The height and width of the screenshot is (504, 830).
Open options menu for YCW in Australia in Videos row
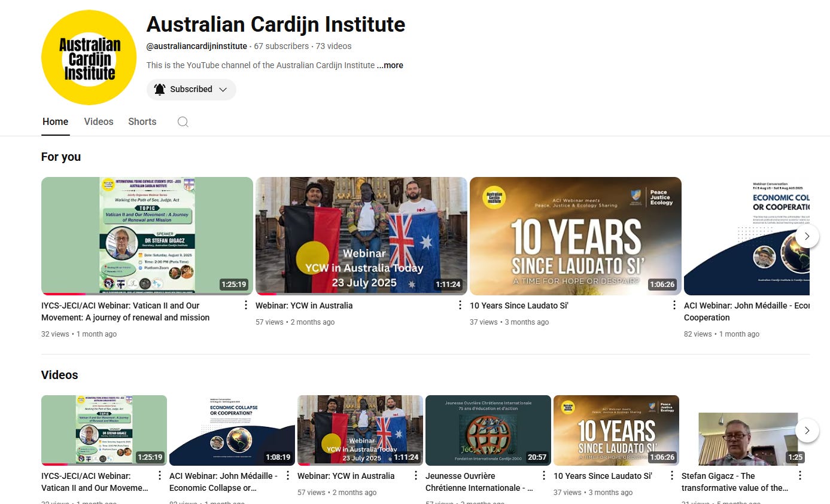point(416,476)
